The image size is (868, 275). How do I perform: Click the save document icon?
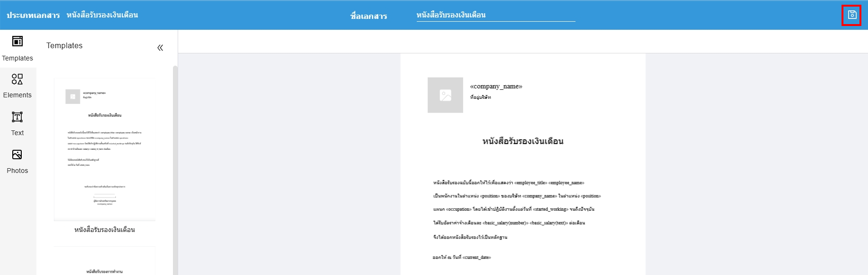click(851, 15)
